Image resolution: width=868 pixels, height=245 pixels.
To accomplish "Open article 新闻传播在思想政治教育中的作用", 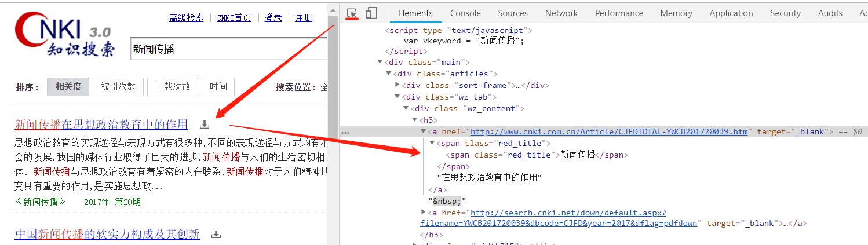I will point(101,125).
